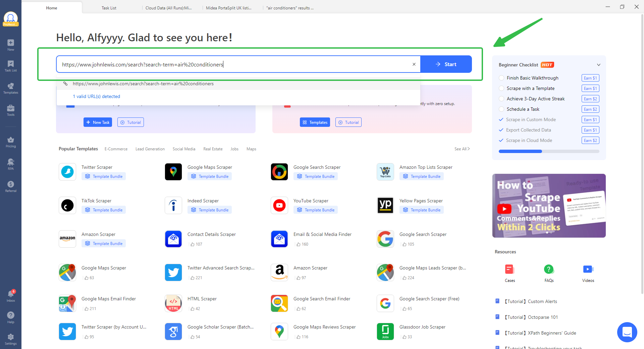Open the HTML Scraper icon

coord(173,303)
